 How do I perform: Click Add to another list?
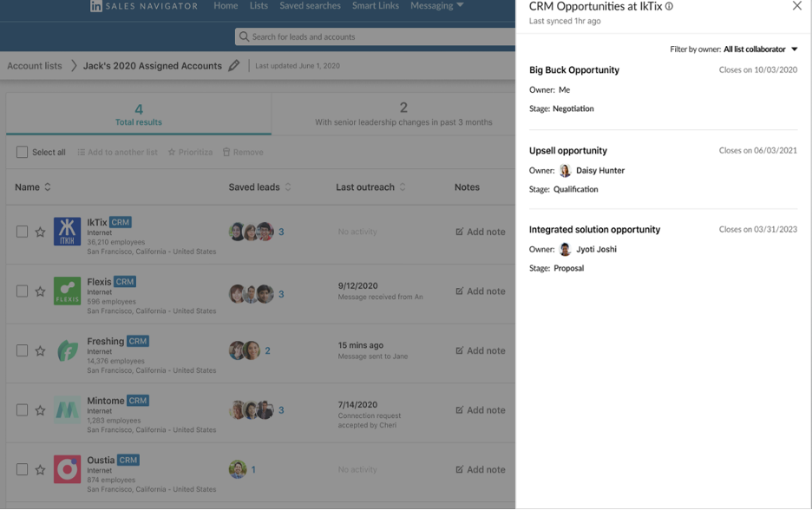[x=118, y=153]
